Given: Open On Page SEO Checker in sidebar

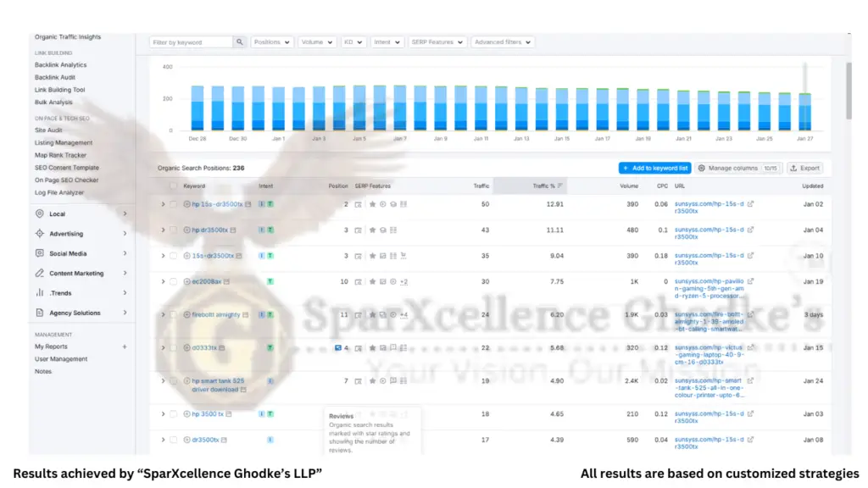Looking at the screenshot, I should coord(66,180).
